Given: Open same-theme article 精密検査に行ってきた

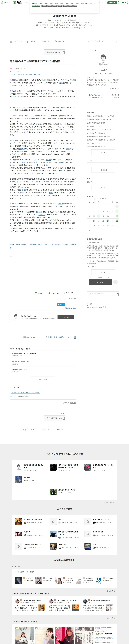Looking at the screenshot, I should click(x=19, y=370).
